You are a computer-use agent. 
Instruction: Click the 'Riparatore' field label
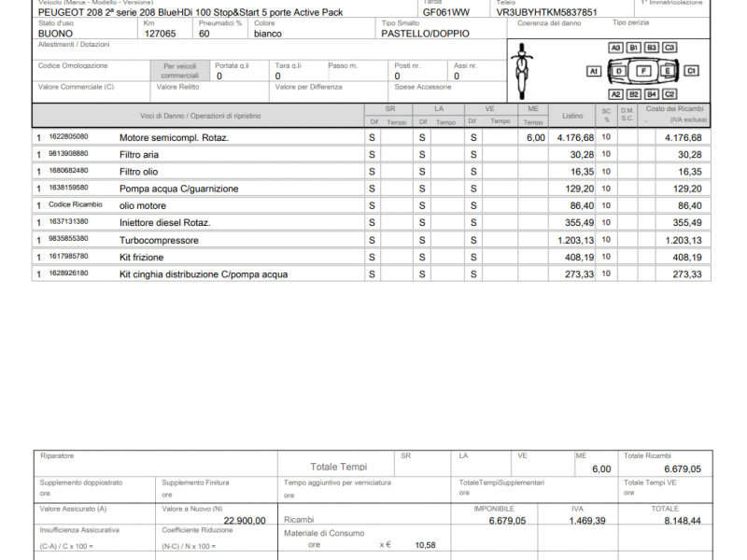57,455
